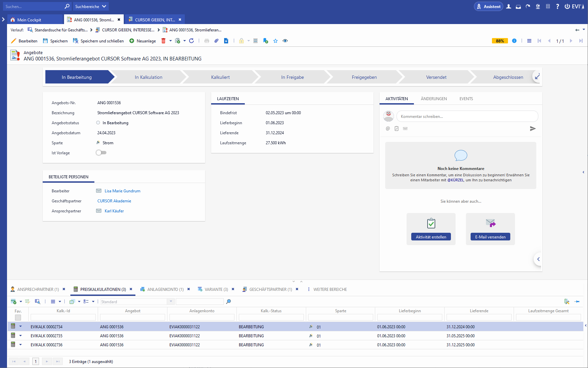The width and height of the screenshot is (588, 368).
Task: Click the blue info circle icon
Action: [x=514, y=41]
